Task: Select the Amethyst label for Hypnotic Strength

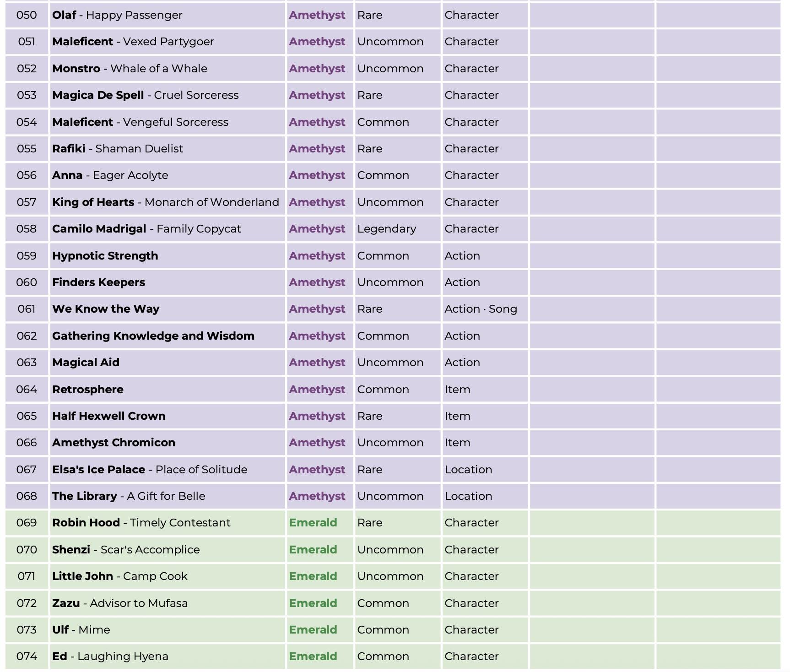Action: coord(317,256)
